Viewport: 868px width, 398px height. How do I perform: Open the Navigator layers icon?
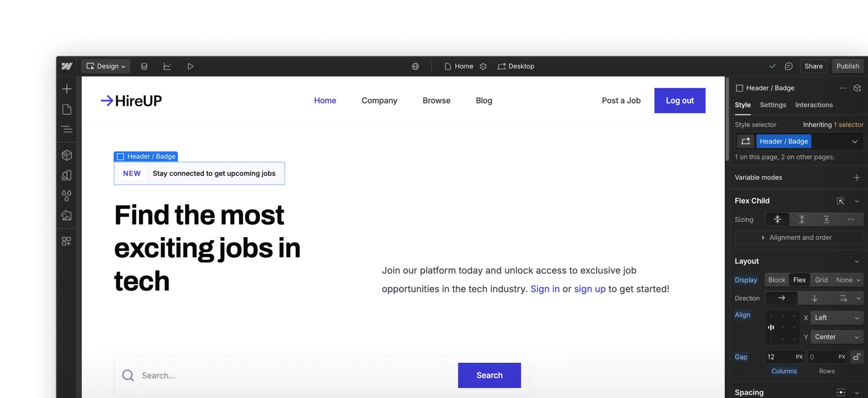click(67, 130)
